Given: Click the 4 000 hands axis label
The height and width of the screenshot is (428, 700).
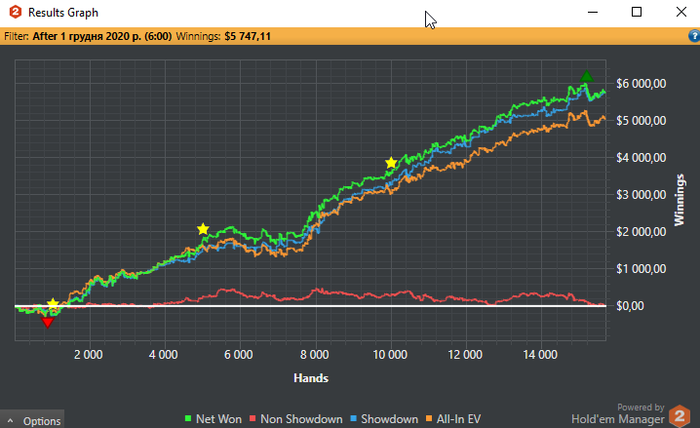Looking at the screenshot, I should point(163,355).
